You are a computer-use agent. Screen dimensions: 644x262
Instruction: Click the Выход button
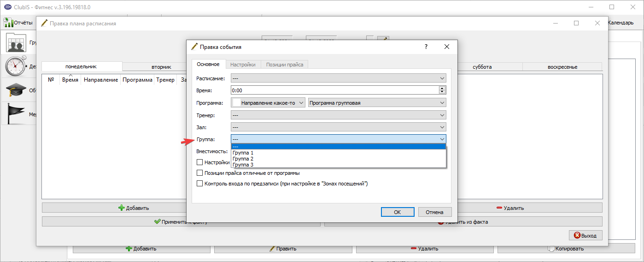click(x=585, y=235)
